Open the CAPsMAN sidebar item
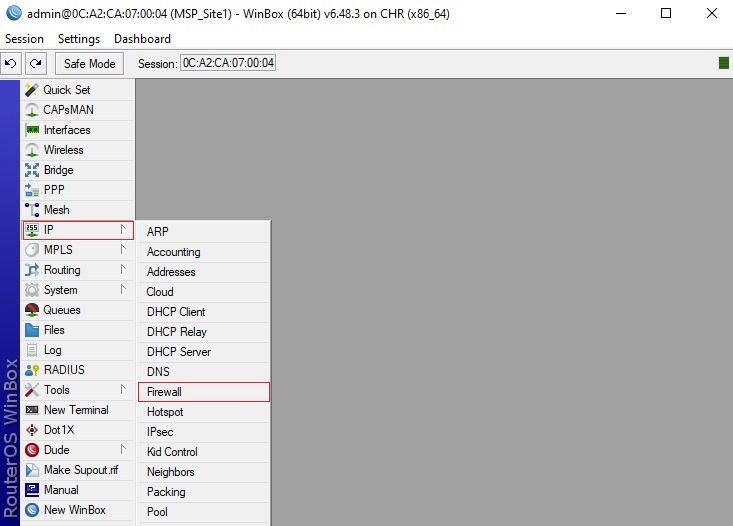Screen dimensions: 733x526 [68, 110]
